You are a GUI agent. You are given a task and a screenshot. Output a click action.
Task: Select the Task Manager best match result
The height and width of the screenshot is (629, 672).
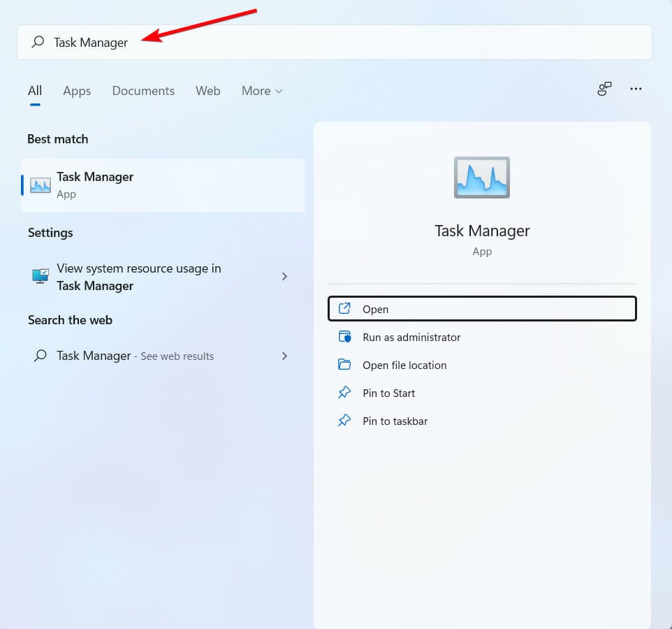click(163, 185)
